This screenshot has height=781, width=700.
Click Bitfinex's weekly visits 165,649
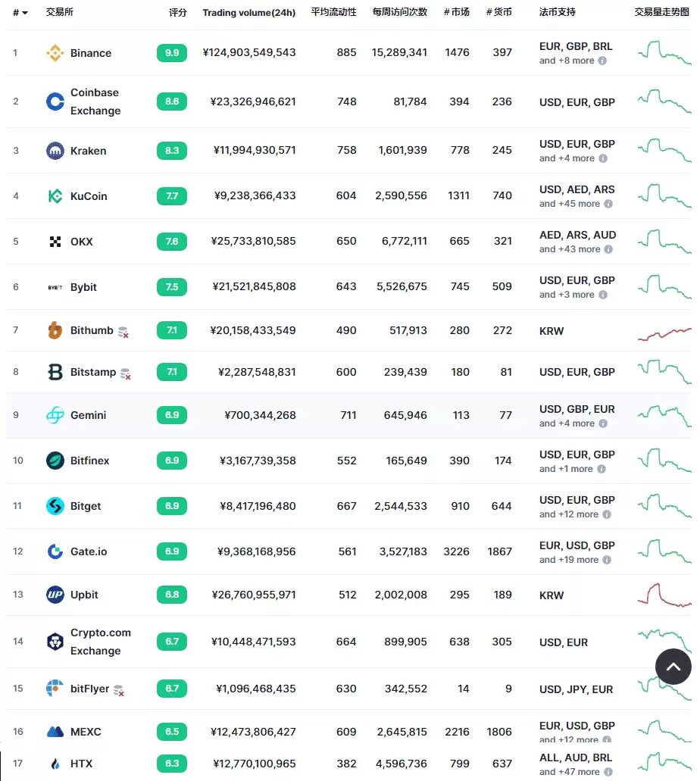click(406, 461)
